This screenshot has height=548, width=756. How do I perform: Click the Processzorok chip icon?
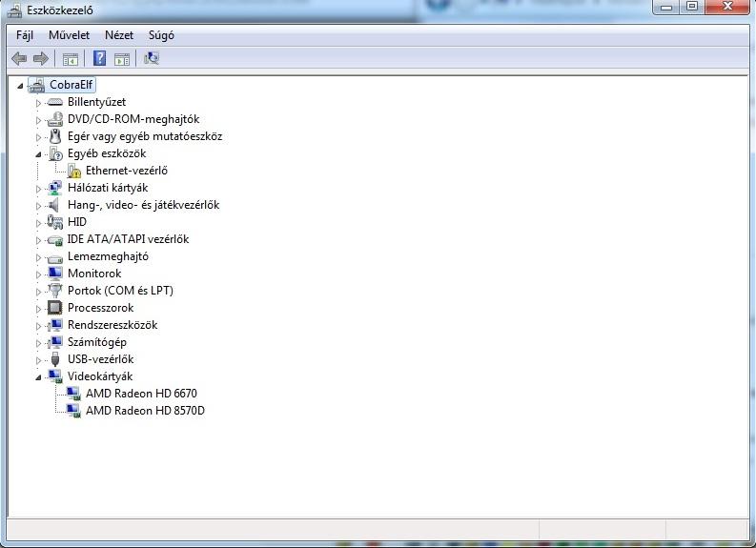tap(55, 308)
